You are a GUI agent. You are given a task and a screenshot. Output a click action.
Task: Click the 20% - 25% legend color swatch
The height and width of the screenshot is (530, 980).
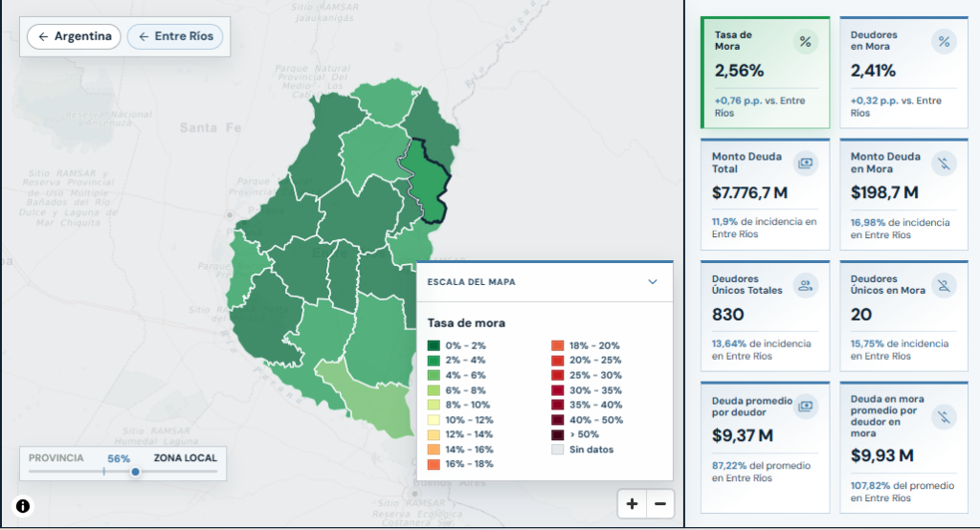point(558,360)
